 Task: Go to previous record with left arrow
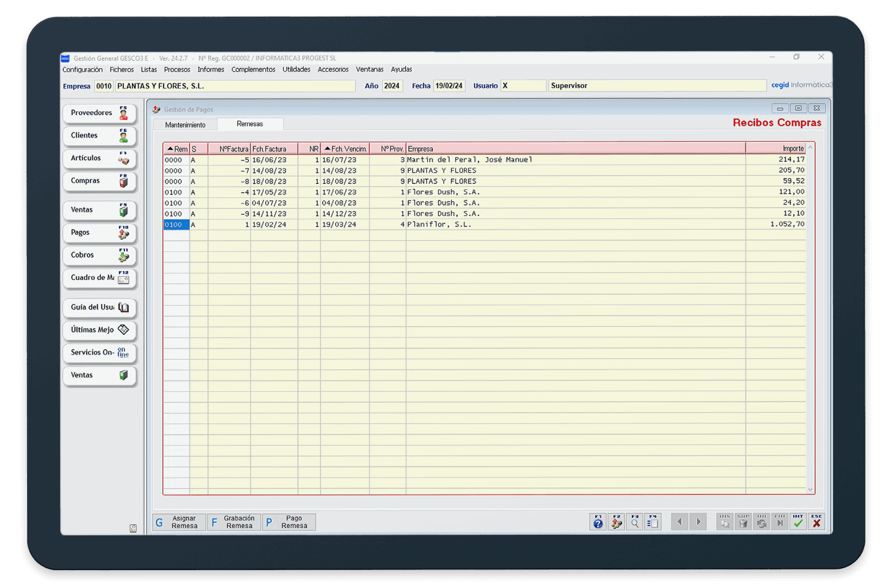point(680,522)
